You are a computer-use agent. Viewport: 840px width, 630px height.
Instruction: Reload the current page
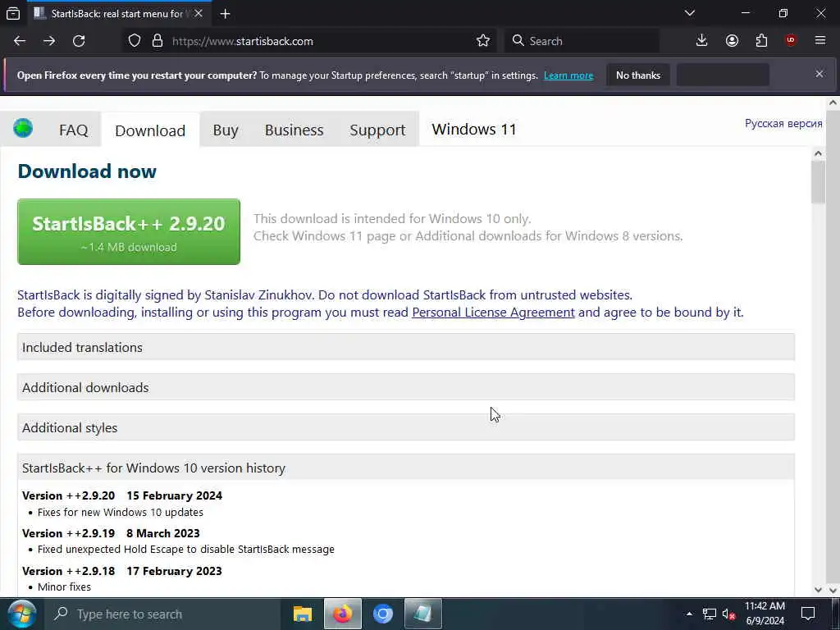pos(79,41)
